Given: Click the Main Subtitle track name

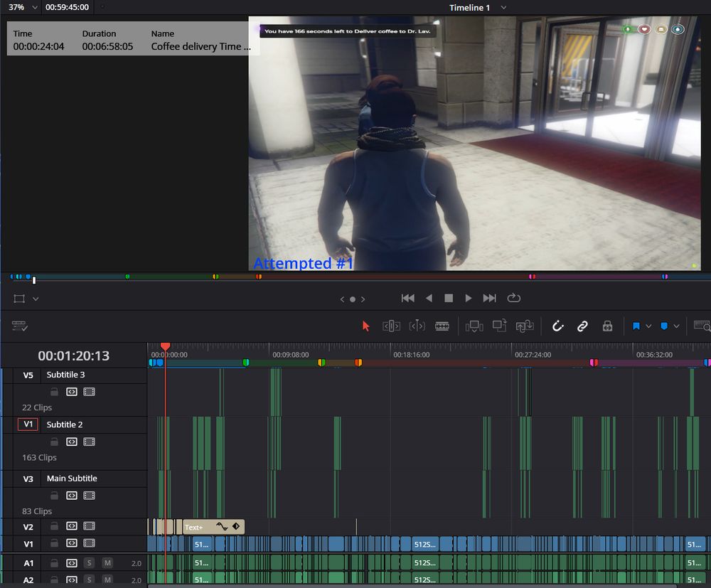Looking at the screenshot, I should pos(72,479).
